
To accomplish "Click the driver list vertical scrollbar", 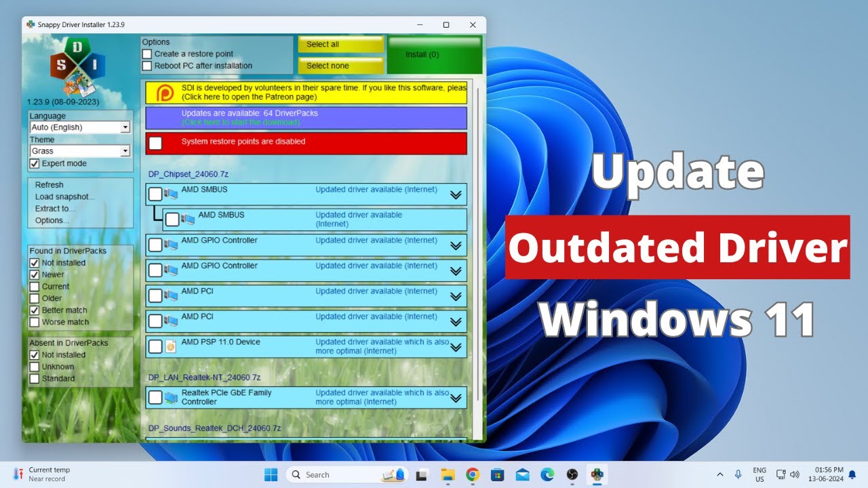I will coord(478,244).
